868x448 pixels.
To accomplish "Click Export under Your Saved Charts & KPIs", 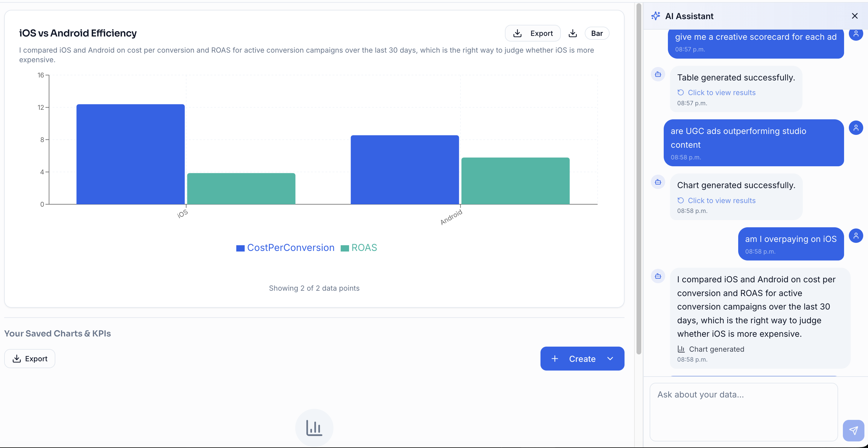I will [x=30, y=358].
